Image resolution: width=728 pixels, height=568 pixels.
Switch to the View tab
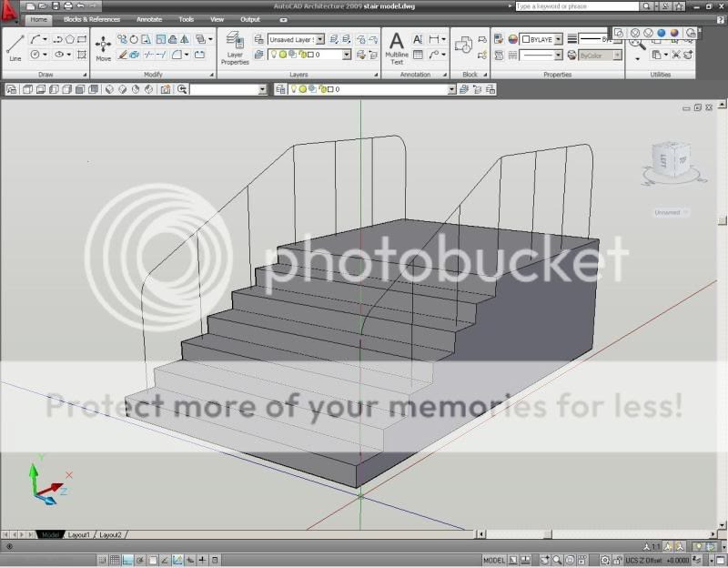click(x=217, y=19)
